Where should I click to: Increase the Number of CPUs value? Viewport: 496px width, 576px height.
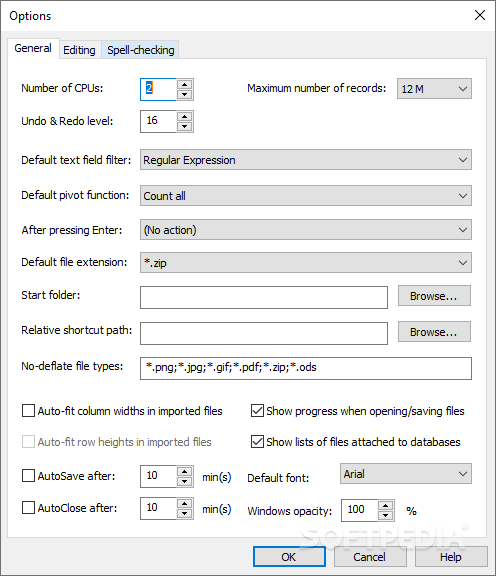[x=184, y=84]
